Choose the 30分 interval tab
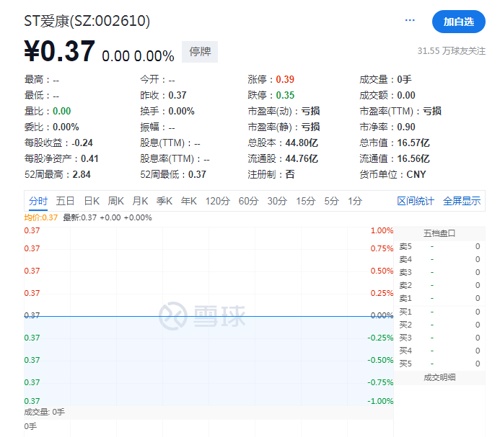This screenshot has height=437, width=500. point(277,201)
